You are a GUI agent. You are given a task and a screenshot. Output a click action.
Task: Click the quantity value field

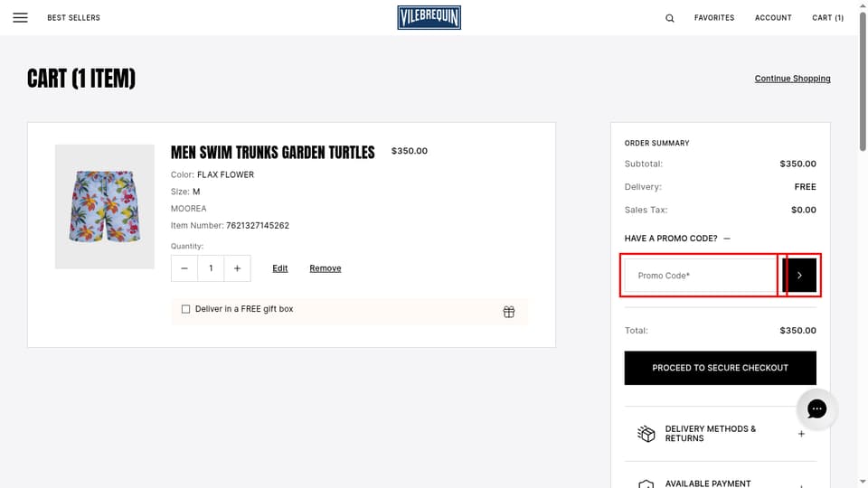[211, 268]
